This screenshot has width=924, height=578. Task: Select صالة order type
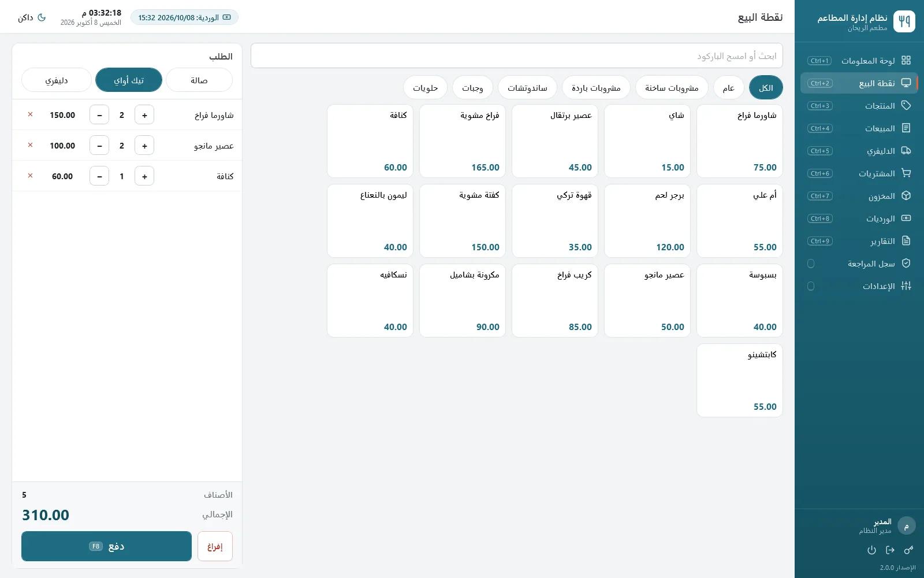point(199,80)
